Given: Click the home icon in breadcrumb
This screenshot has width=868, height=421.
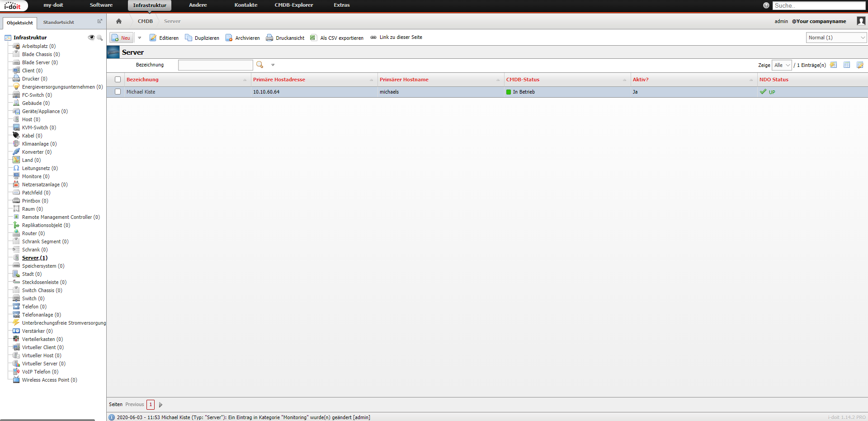Looking at the screenshot, I should coord(119,21).
